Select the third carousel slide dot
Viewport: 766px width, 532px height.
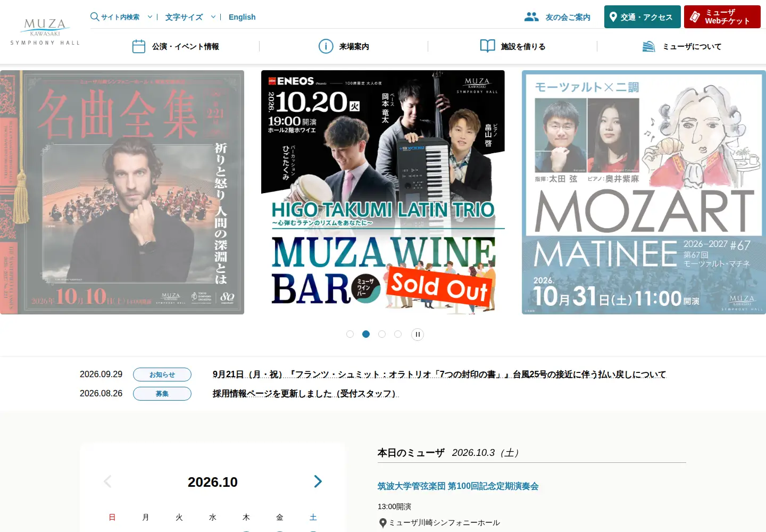click(x=382, y=334)
